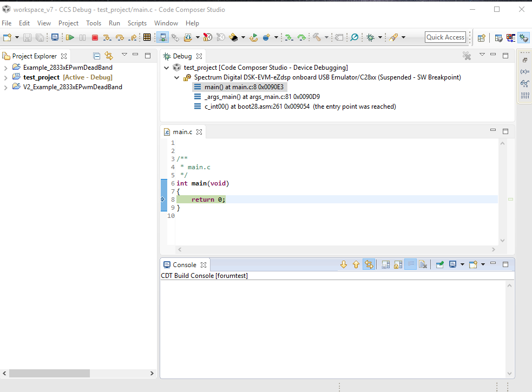Toggle Link with Editor in Project Explorer
The image size is (532, 392).
109,56
